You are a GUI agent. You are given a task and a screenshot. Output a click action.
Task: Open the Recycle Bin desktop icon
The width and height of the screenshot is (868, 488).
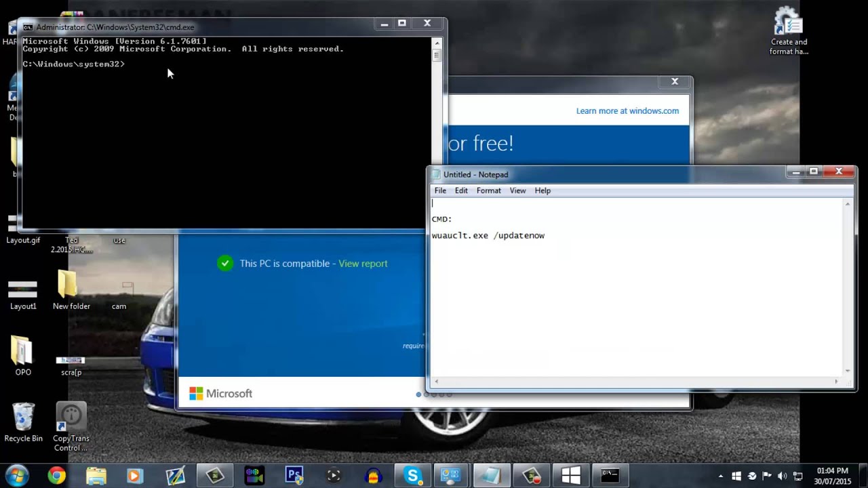pyautogui.click(x=23, y=423)
